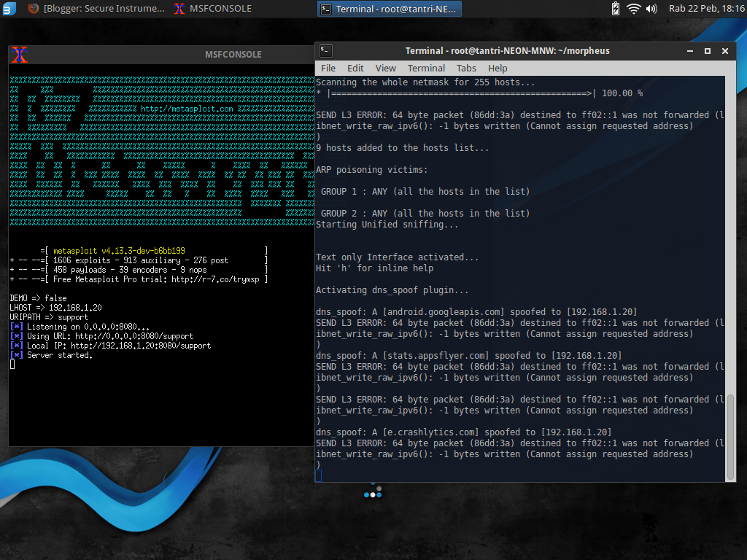747x560 pixels.
Task: Click 'Text only Interface activated...' line
Action: 398,257
